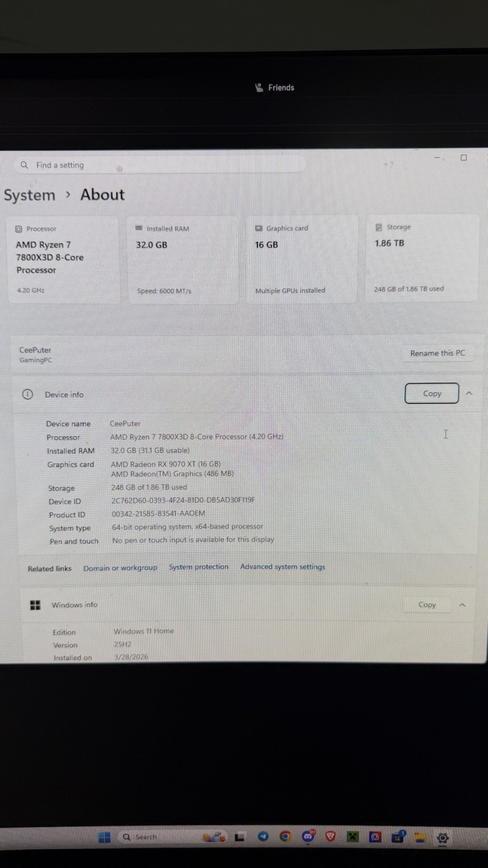Open the purple app icon beside Minecraft
Screen dimensions: 488x868
pos(375,837)
